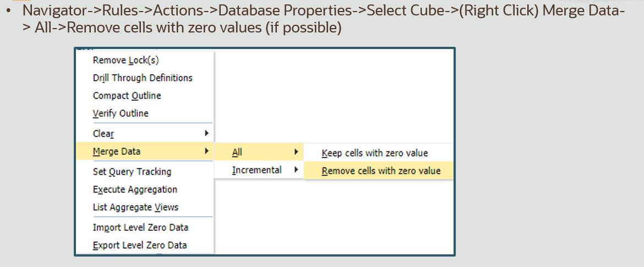644x267 pixels.
Task: Select the Merge Data menu item
Action: point(117,151)
